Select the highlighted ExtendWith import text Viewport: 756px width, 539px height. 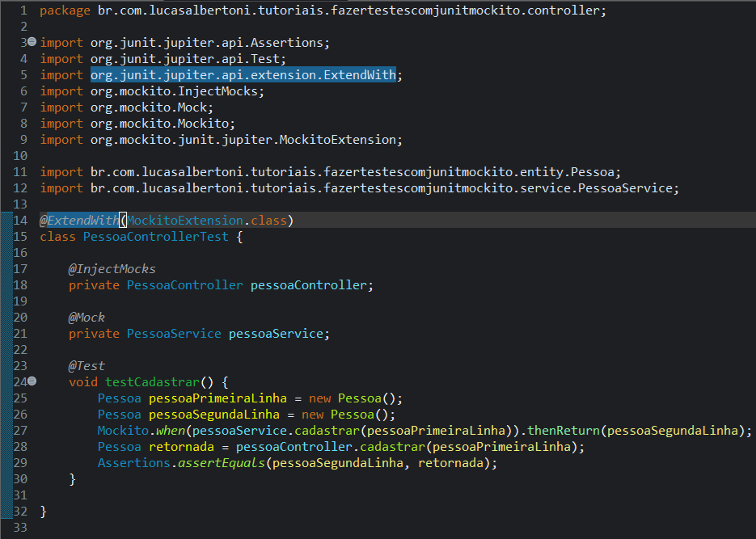[x=244, y=74]
